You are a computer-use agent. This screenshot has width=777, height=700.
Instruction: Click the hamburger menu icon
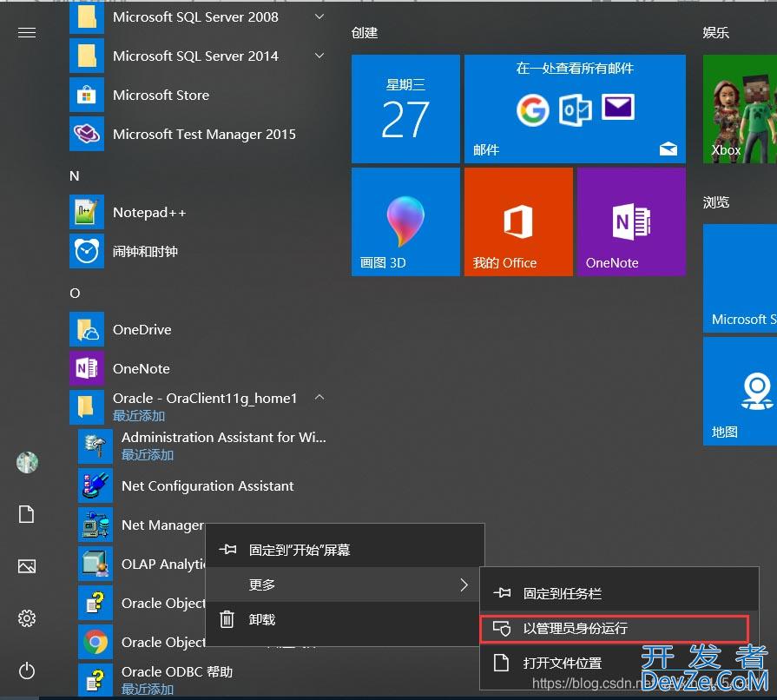pos(27,33)
